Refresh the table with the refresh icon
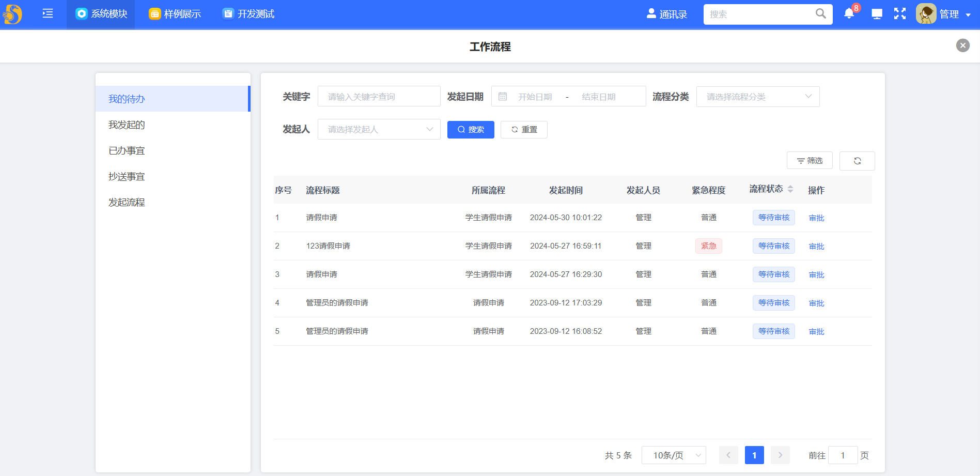This screenshot has width=980, height=476. (x=857, y=161)
